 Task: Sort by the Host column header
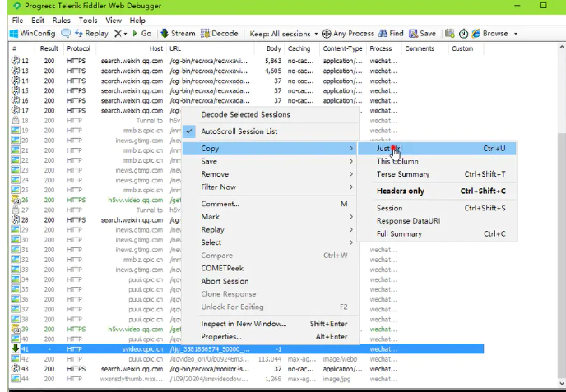(x=131, y=48)
